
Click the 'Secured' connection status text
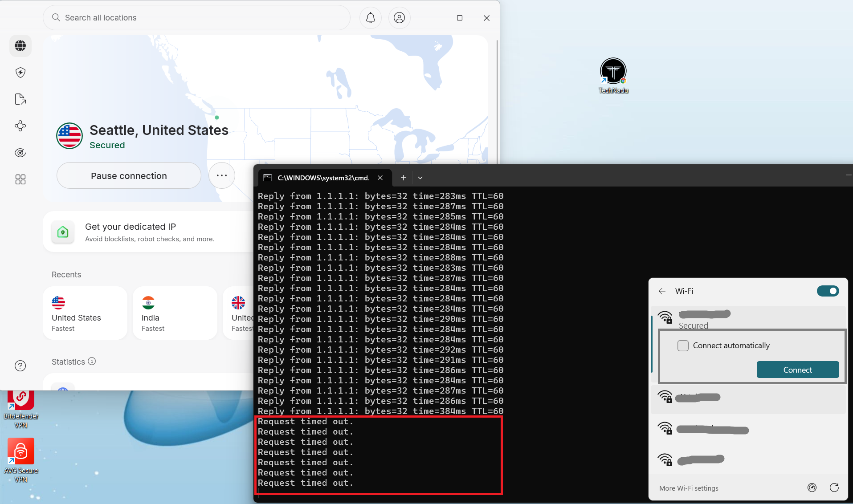(107, 145)
